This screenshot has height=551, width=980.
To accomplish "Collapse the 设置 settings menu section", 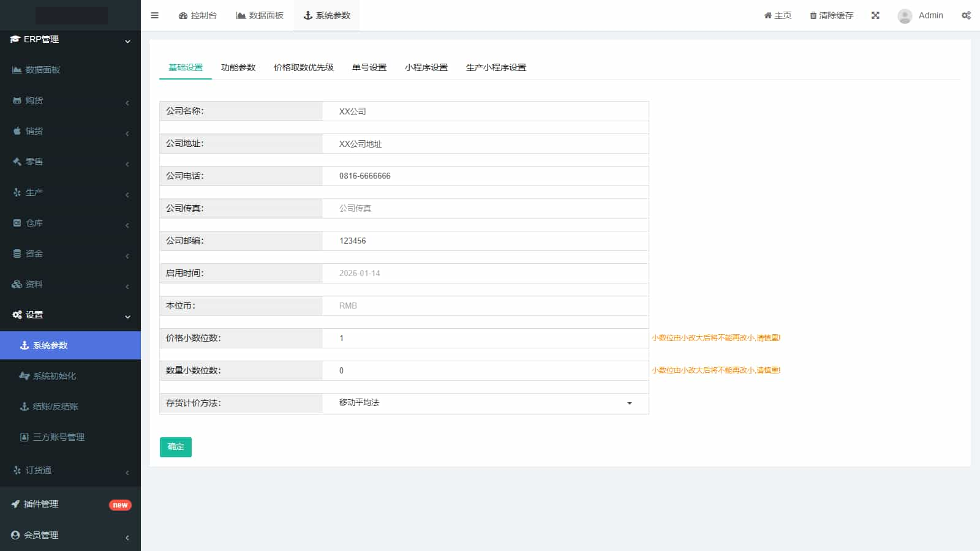I will [x=127, y=317].
